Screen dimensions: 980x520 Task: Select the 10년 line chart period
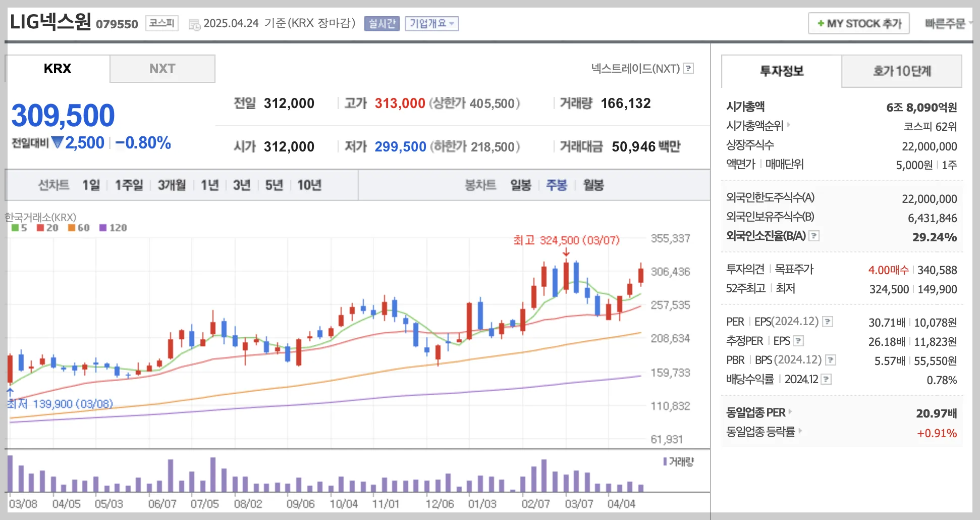click(309, 185)
